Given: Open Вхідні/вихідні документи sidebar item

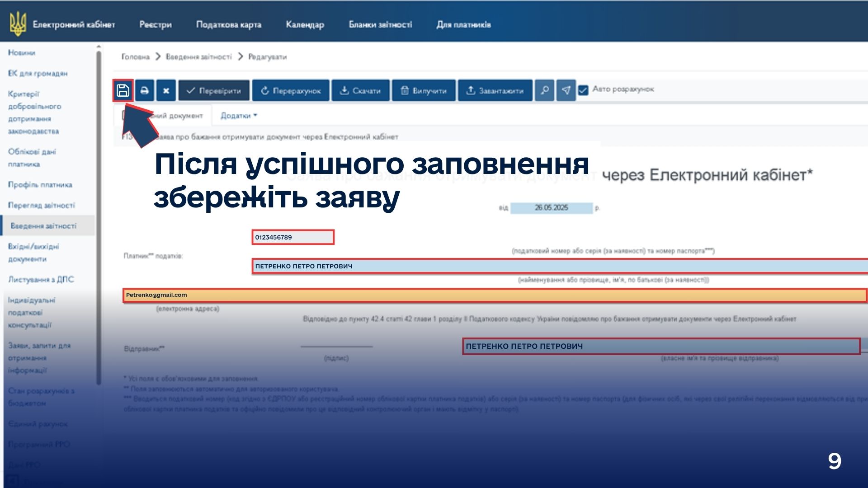Looking at the screenshot, I should [33, 253].
